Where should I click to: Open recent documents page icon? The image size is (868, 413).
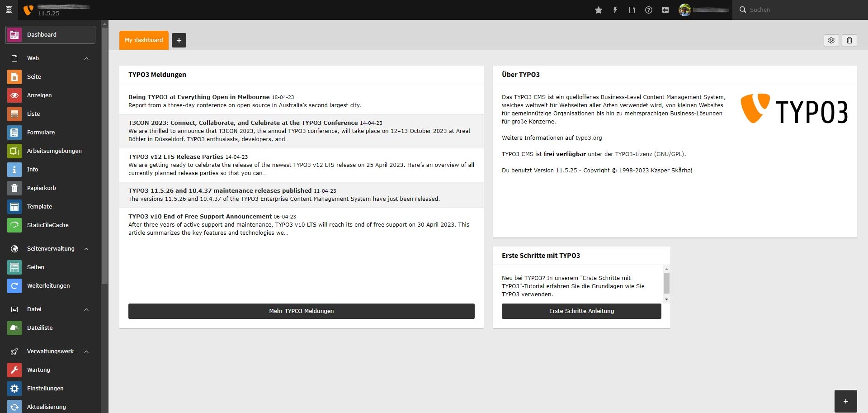coord(632,10)
